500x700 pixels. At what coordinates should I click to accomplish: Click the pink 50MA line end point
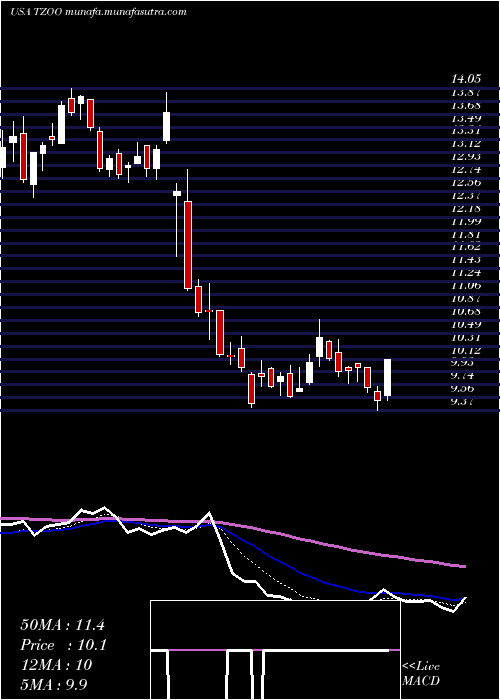point(465,567)
